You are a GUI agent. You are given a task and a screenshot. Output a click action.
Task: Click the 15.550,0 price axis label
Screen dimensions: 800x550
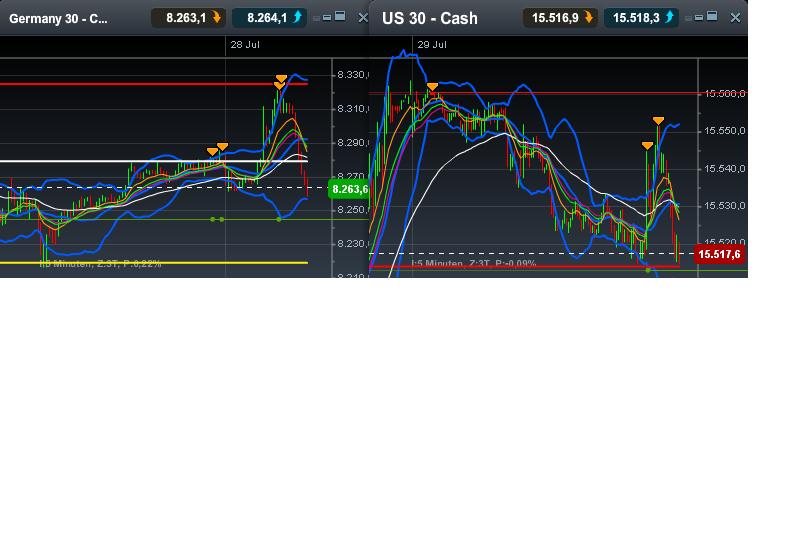coord(724,131)
